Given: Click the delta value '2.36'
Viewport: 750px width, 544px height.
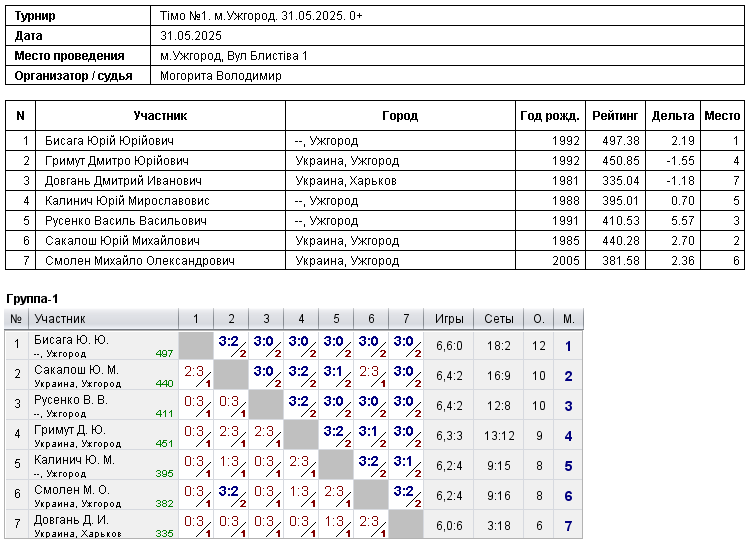Looking at the screenshot, I should tap(683, 261).
